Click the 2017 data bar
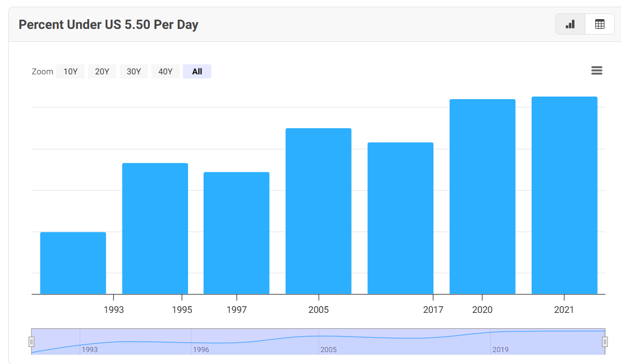Image resolution: width=621 pixels, height=364 pixels. pos(400,218)
